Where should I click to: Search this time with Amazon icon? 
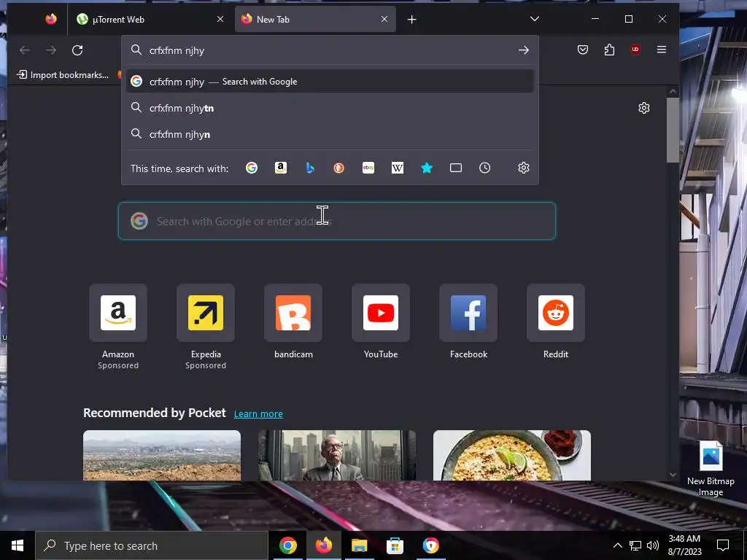[281, 168]
